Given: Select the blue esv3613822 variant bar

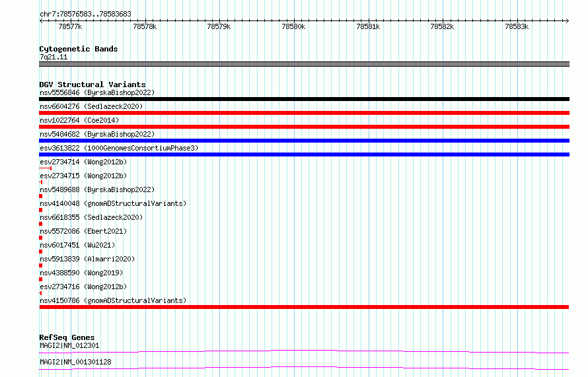Looking at the screenshot, I should point(304,154).
